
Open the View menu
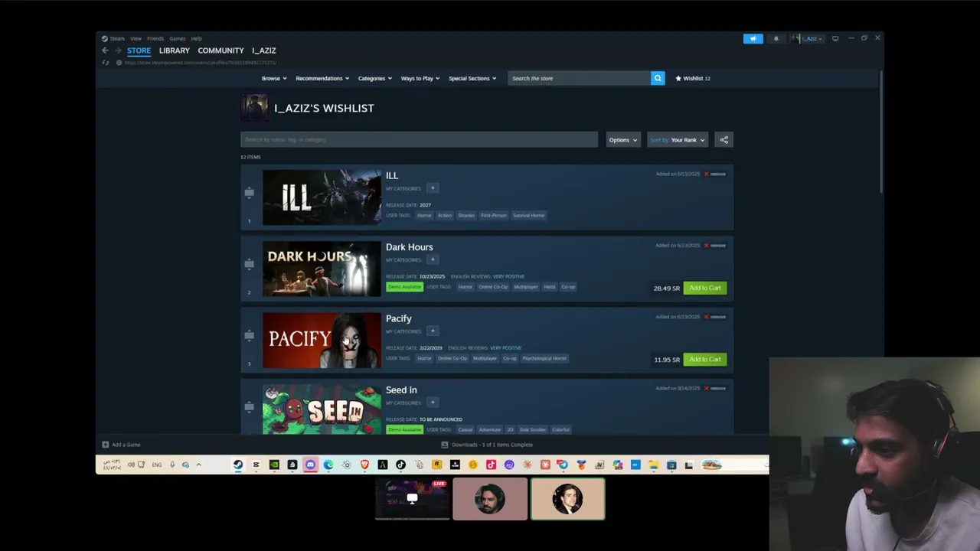point(136,38)
